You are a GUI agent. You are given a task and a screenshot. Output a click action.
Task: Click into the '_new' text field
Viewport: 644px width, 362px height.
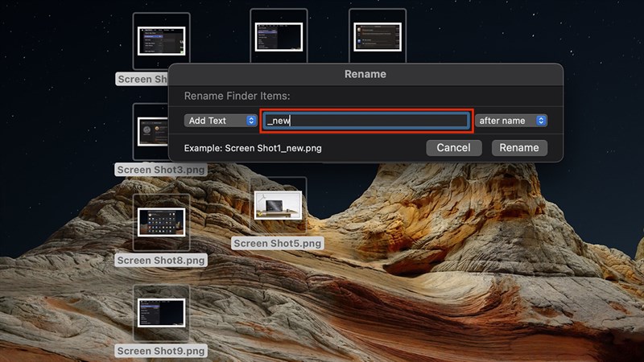tap(365, 121)
